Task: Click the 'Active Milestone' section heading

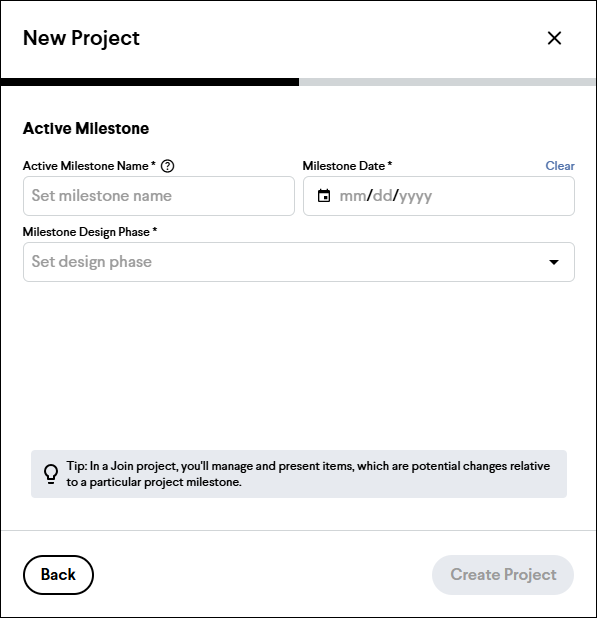Action: 86,128
